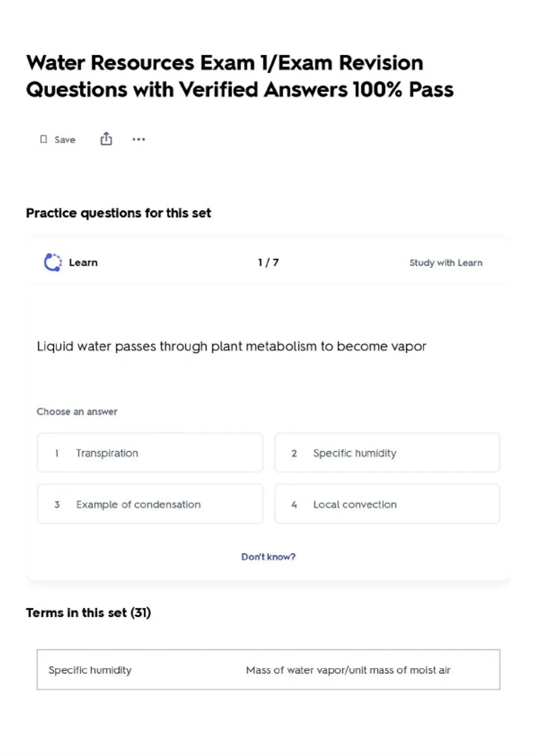Click the Learn label
Image resolution: width=534 pixels, height=756 pixels.
click(x=83, y=262)
